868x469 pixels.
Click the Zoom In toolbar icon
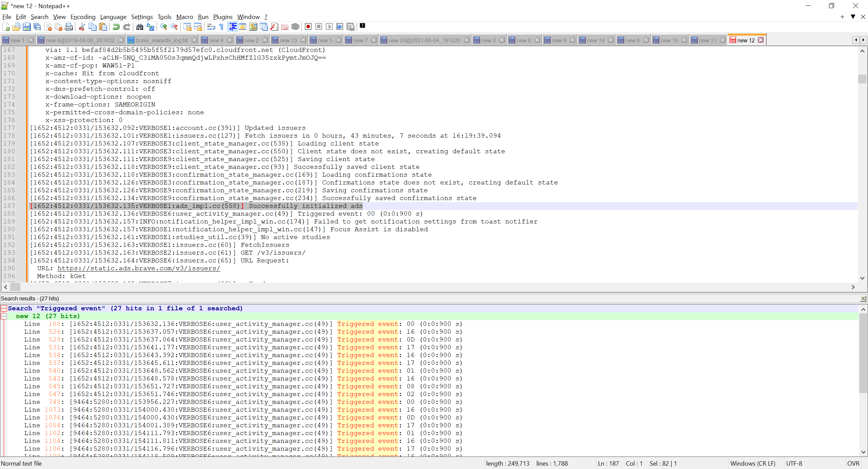pos(163,27)
